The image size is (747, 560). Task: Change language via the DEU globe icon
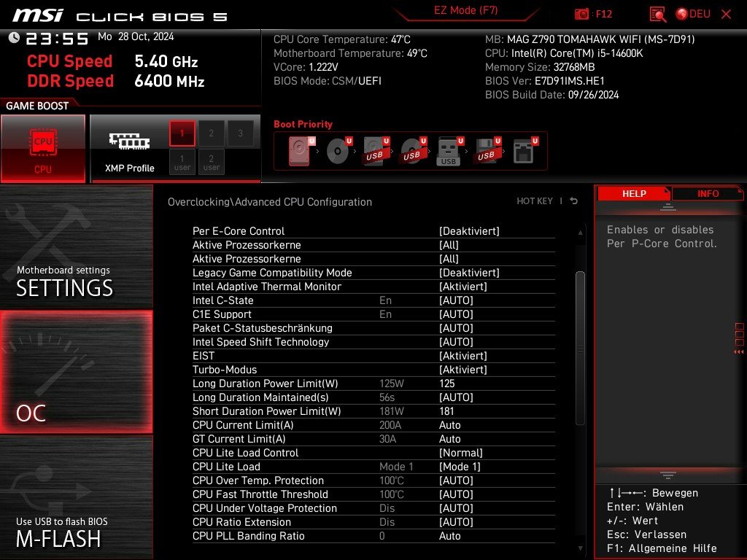pos(693,14)
